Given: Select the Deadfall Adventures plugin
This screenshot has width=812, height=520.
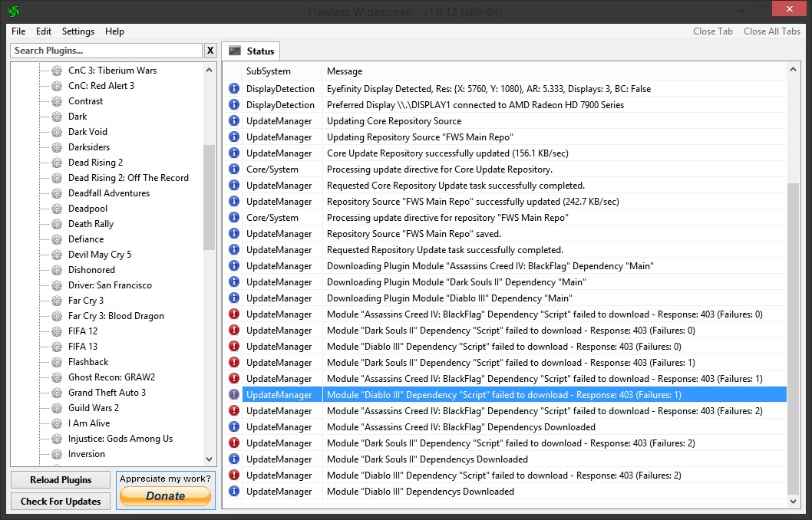Looking at the screenshot, I should pos(109,193).
